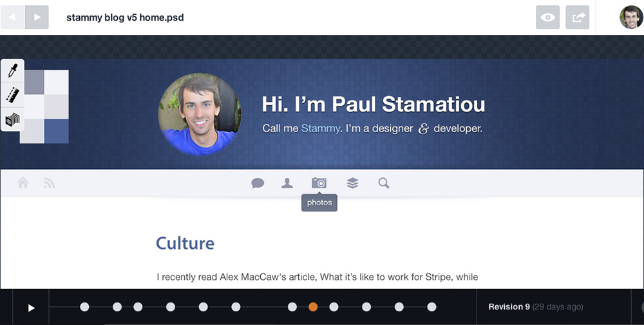Select the eyedropper color picker tool
Image resolution: width=644 pixels, height=325 pixels.
pos(12,71)
